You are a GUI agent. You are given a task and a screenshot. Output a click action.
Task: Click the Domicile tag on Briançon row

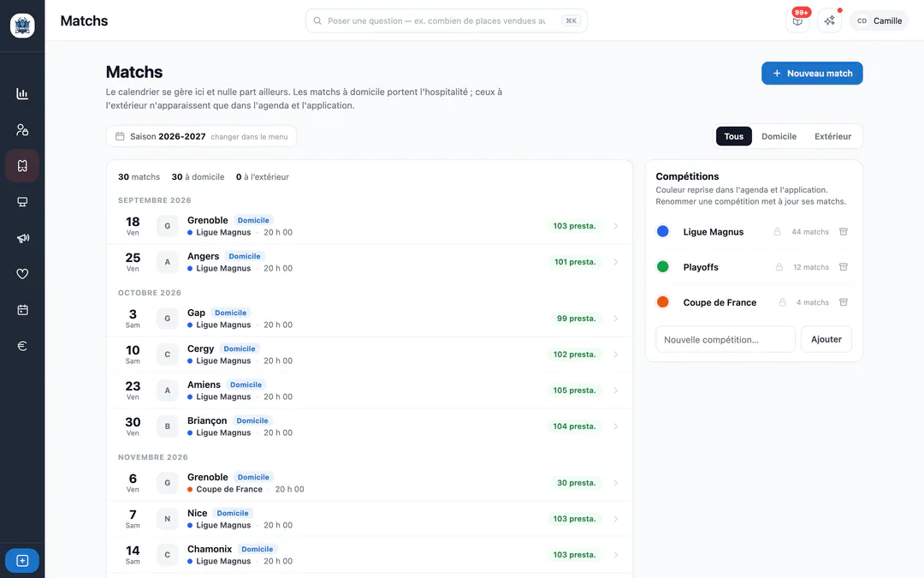tap(252, 420)
